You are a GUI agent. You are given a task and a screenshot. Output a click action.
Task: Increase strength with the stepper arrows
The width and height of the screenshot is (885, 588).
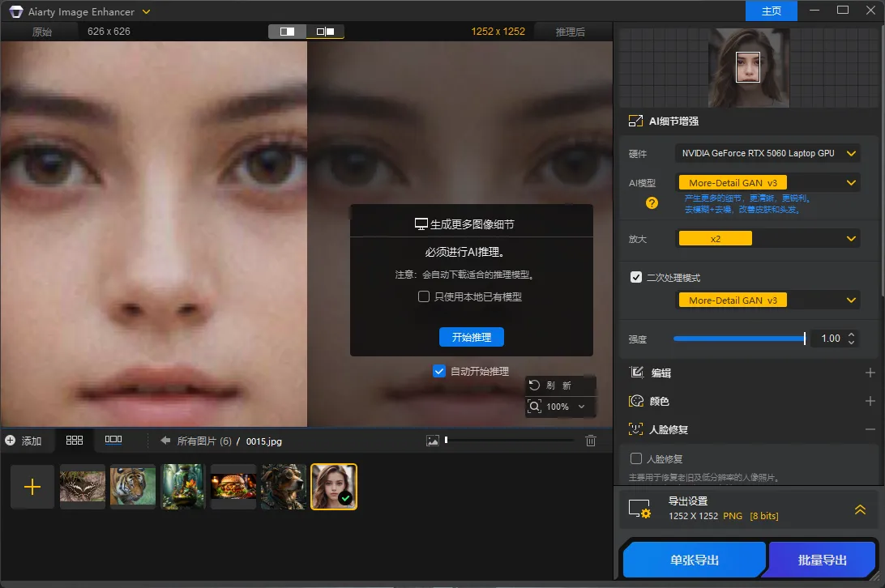tap(851, 334)
